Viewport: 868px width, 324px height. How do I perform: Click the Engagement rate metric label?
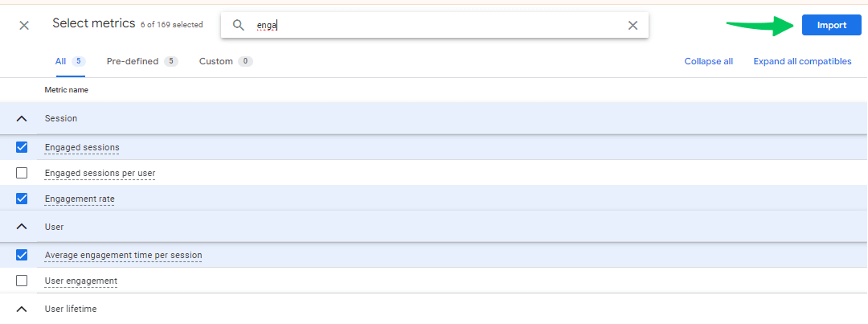click(x=80, y=199)
